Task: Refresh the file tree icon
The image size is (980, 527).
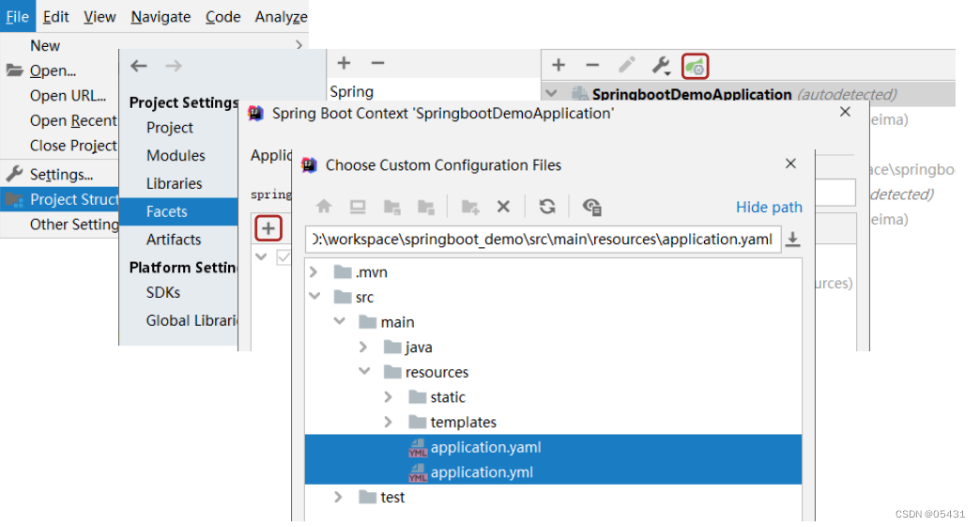Action: [x=547, y=207]
